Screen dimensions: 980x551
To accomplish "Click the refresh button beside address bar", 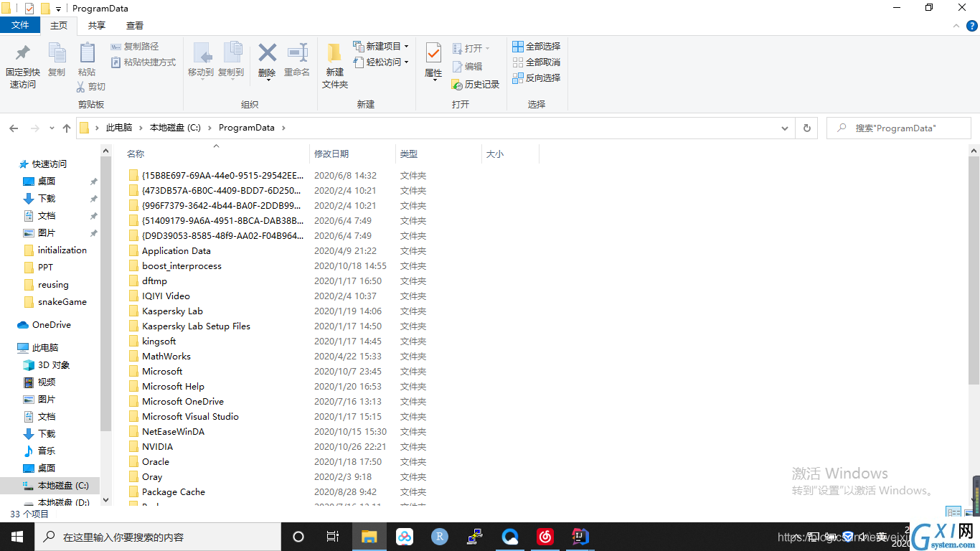I will 807,128.
